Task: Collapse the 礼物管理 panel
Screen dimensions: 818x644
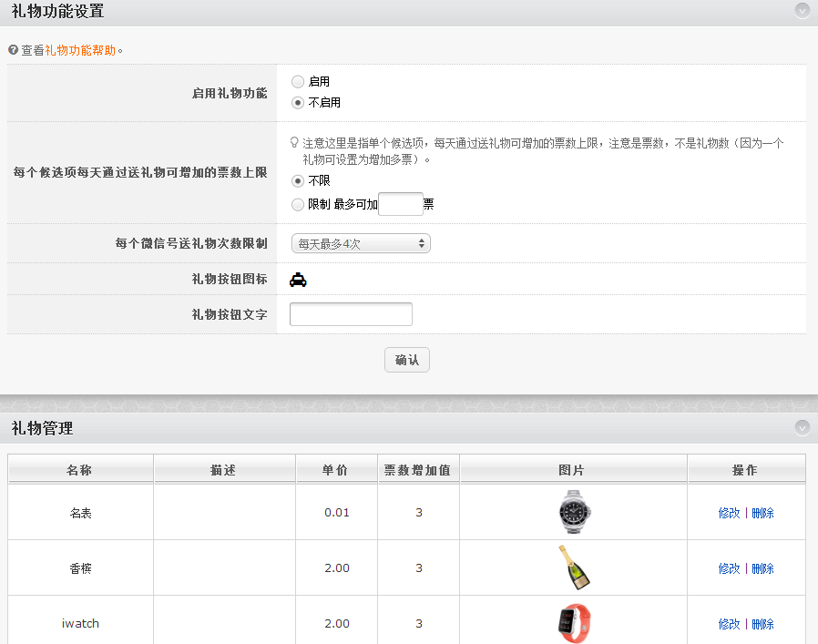Action: (802, 427)
